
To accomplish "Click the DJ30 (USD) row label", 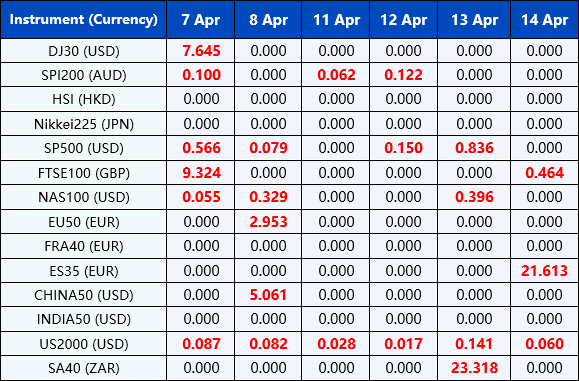I will coord(84,51).
